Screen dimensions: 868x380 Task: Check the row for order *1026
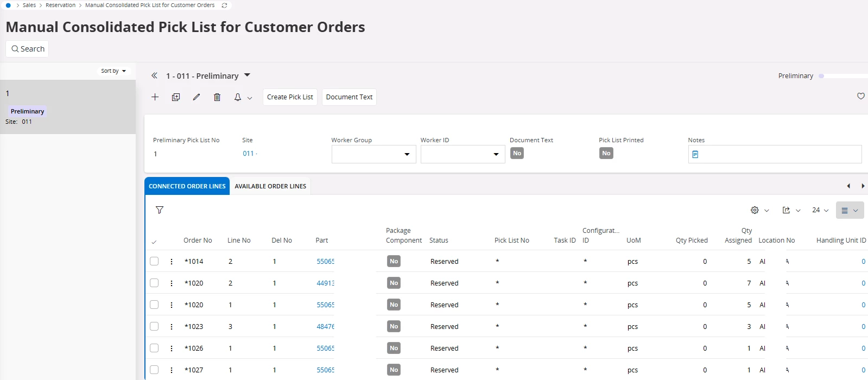click(x=154, y=348)
